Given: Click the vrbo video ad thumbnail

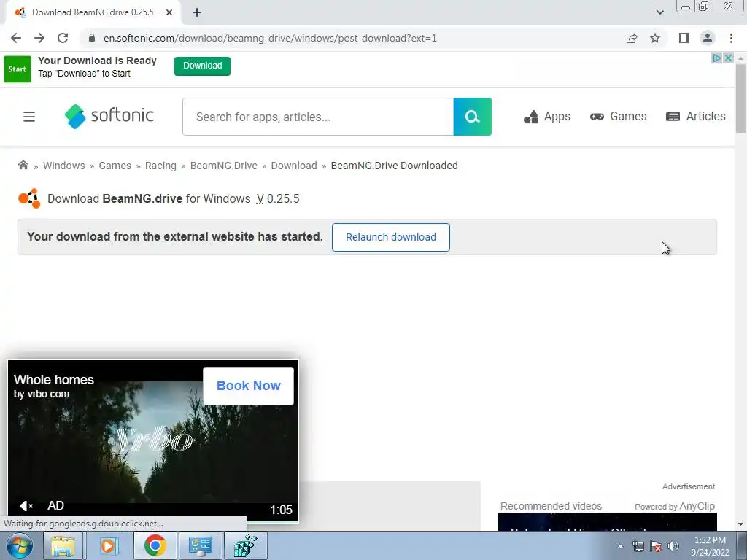Looking at the screenshot, I should (153, 441).
